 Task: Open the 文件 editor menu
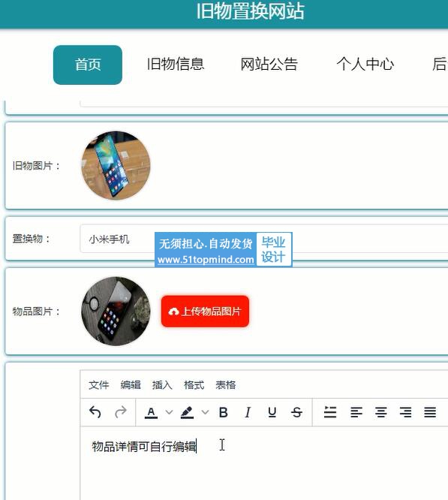tap(99, 385)
